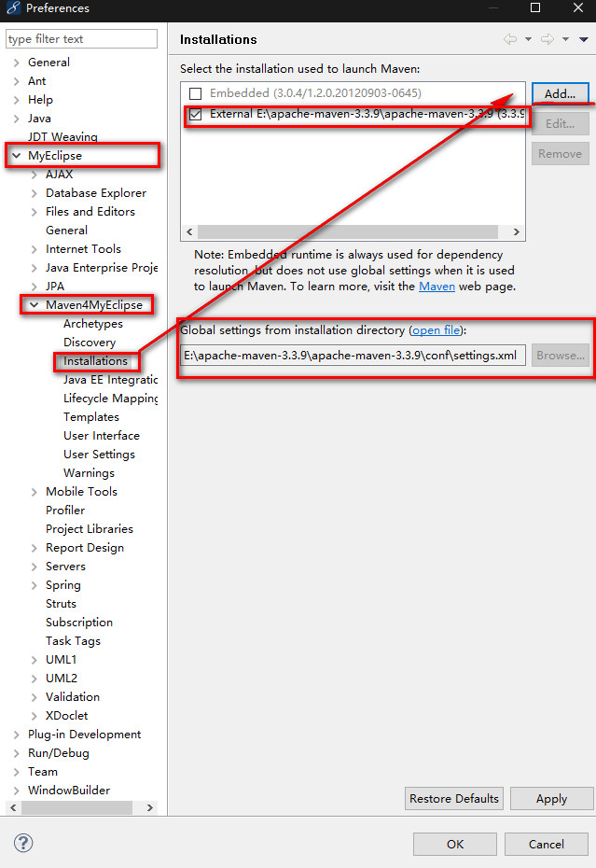Collapse the MyEclipse tree node
This screenshot has height=868, width=596.
(16, 156)
